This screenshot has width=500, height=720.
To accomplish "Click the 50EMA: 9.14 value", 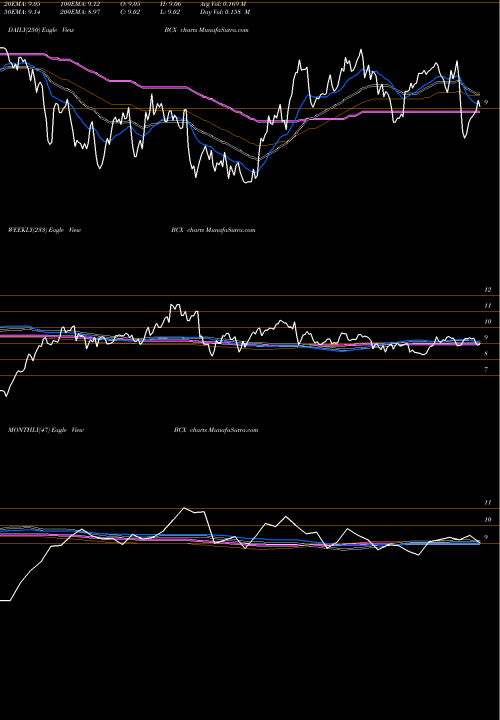I will pyautogui.click(x=24, y=12).
